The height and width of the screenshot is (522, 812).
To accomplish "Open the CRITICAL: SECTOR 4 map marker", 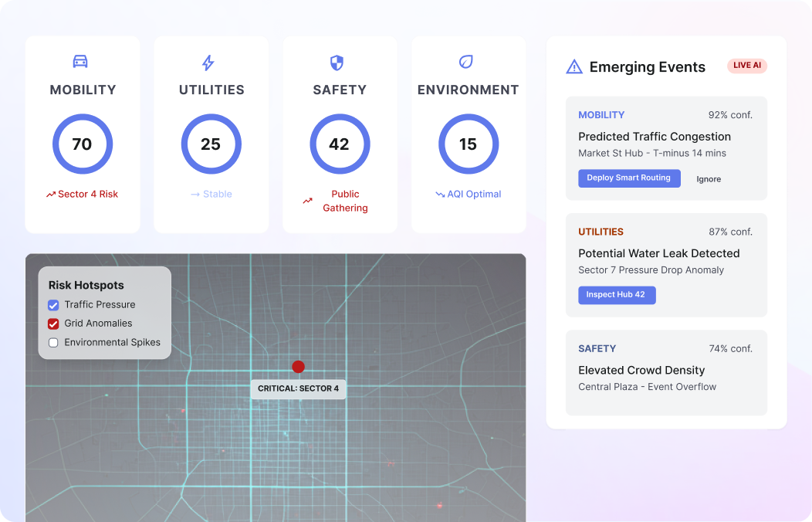I will point(298,389).
